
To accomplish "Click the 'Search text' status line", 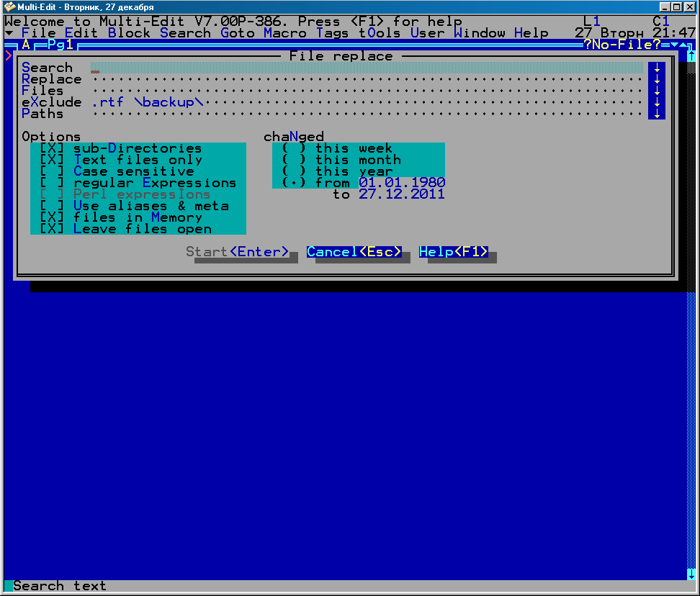I will (60, 586).
